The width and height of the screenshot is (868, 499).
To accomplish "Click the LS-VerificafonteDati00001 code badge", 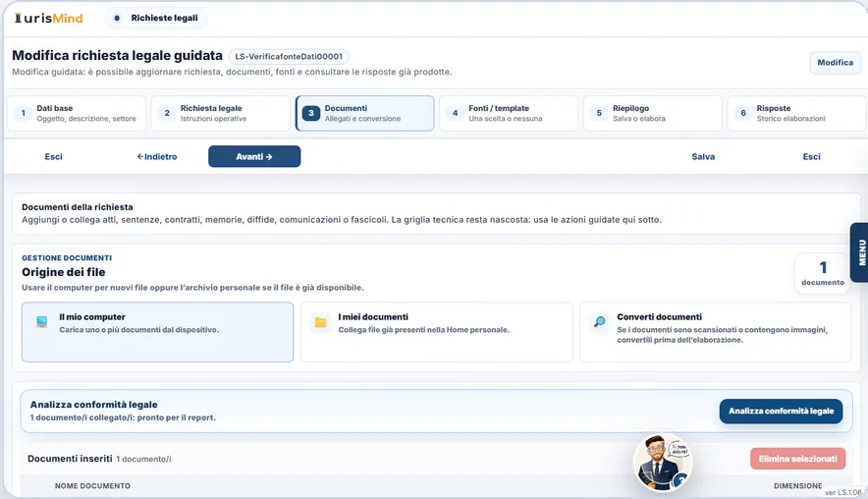I will tap(289, 57).
